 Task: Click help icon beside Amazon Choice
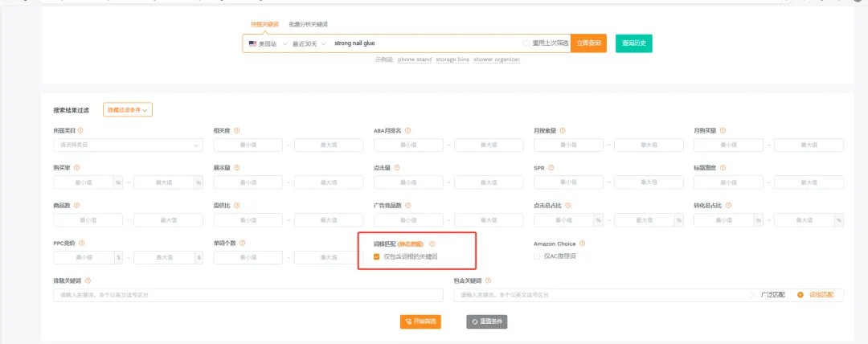(x=583, y=243)
